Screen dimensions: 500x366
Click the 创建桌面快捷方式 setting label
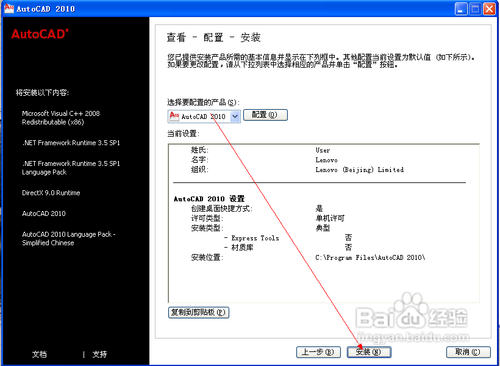pyautogui.click(x=222, y=209)
